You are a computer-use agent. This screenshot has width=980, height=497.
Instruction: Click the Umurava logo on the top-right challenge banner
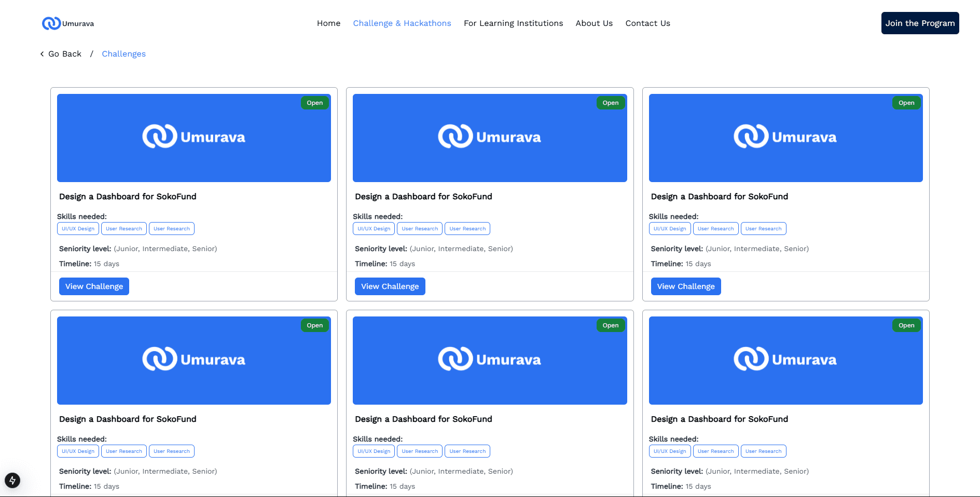pyautogui.click(x=785, y=136)
